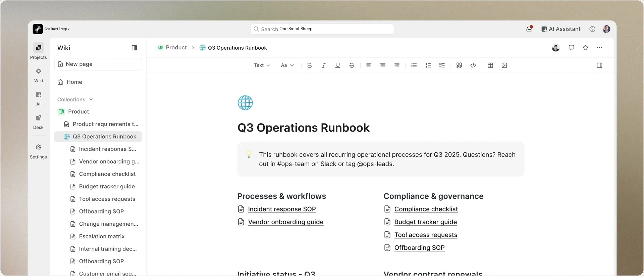Open the Projects section in the sidebar

pos(38,51)
